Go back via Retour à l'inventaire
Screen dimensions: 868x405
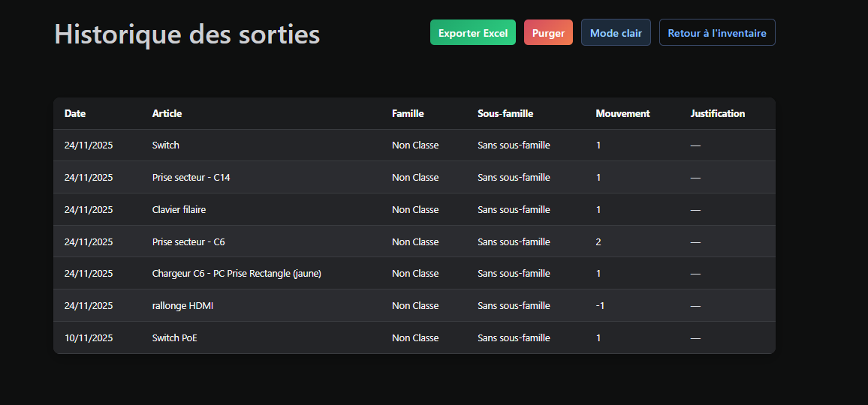pyautogui.click(x=717, y=33)
